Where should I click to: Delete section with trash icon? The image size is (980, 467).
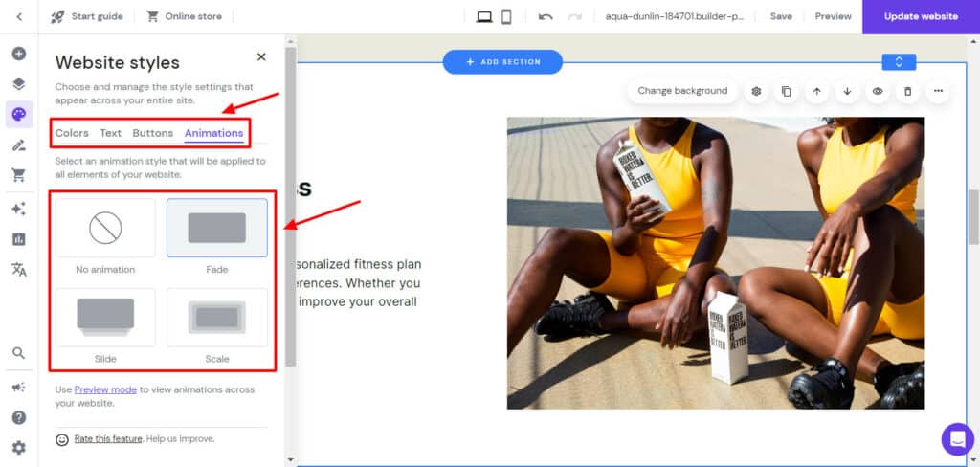(908, 91)
